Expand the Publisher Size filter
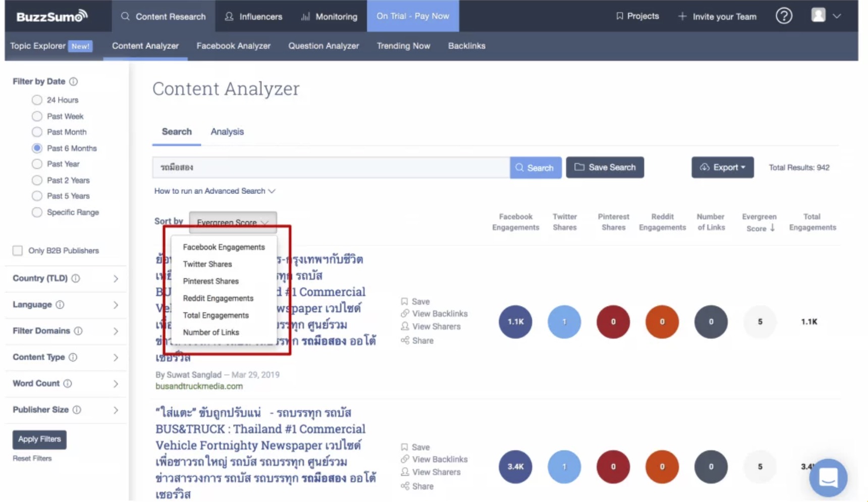Image resolution: width=868 pixels, height=502 pixels. point(116,410)
